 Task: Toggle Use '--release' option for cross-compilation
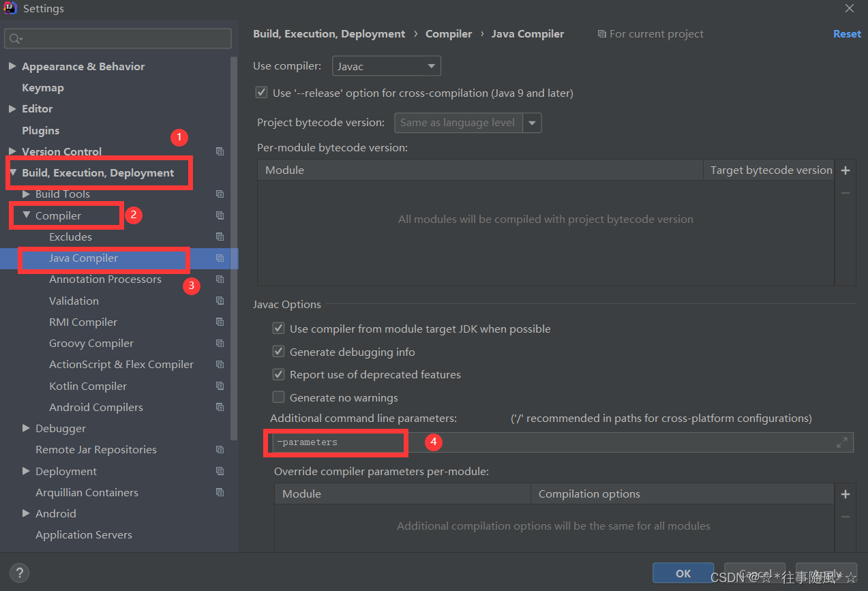click(x=261, y=92)
